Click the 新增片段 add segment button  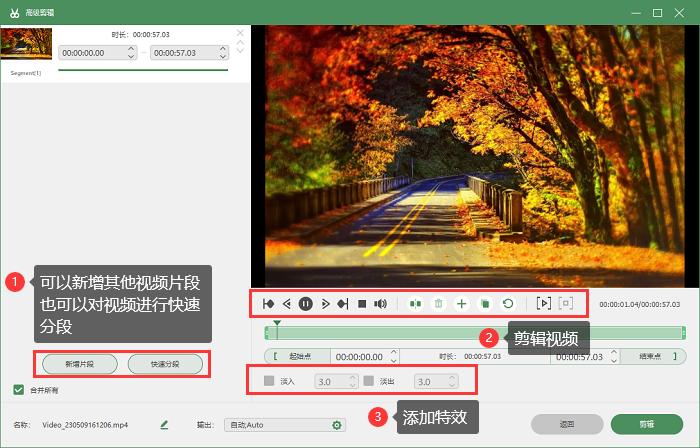click(x=80, y=364)
